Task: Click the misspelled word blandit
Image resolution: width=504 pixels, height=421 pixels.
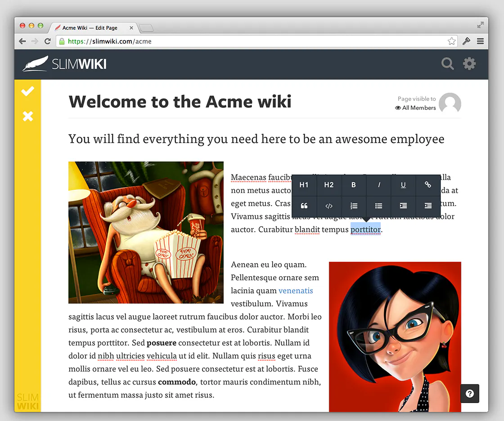Action: tap(307, 229)
